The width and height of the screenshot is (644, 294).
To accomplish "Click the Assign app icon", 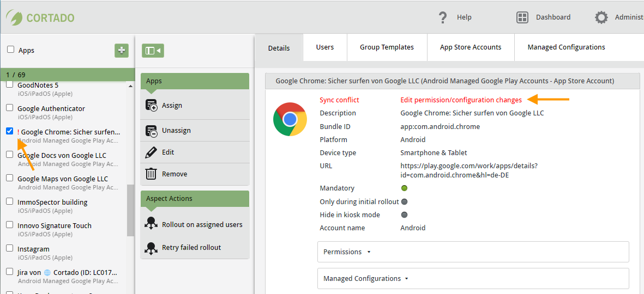I will [152, 106].
